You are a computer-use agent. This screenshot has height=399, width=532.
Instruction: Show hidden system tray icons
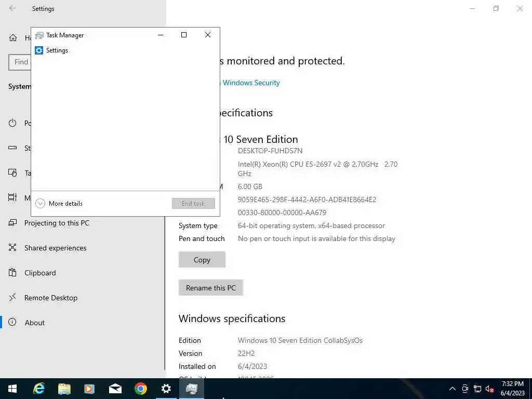pyautogui.click(x=453, y=389)
